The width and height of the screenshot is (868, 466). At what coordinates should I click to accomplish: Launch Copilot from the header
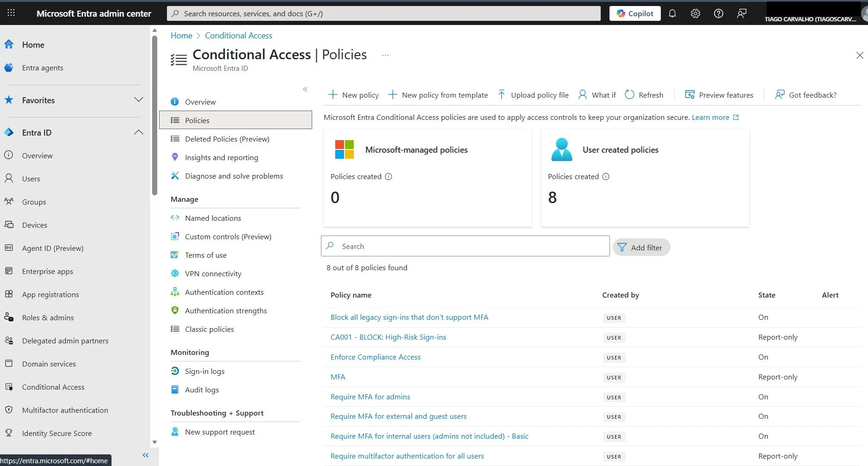pos(635,13)
